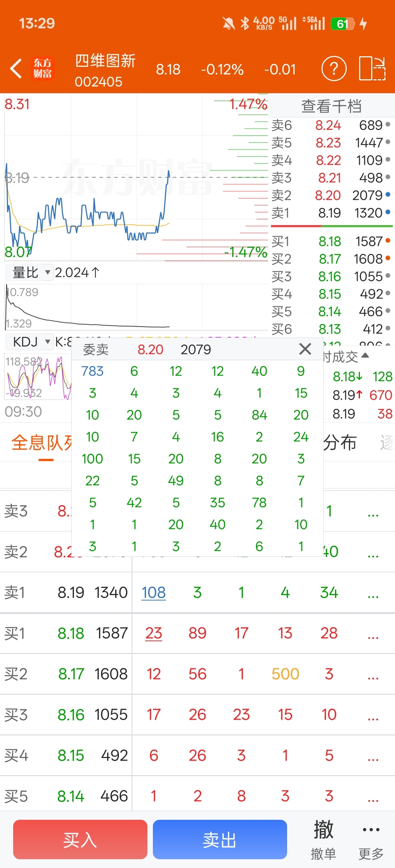Screen dimensions: 395x868
Task: Select 卖2 level at 8.20 in order book
Action: click(x=331, y=195)
